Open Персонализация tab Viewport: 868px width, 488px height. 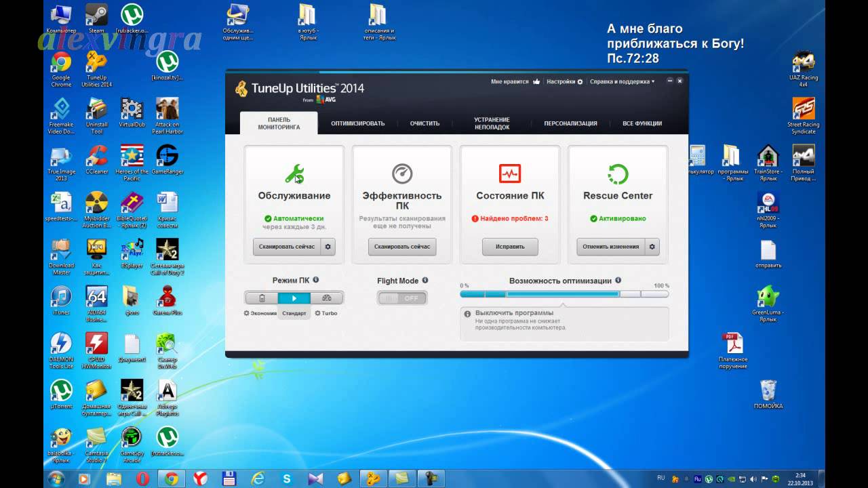[570, 123]
